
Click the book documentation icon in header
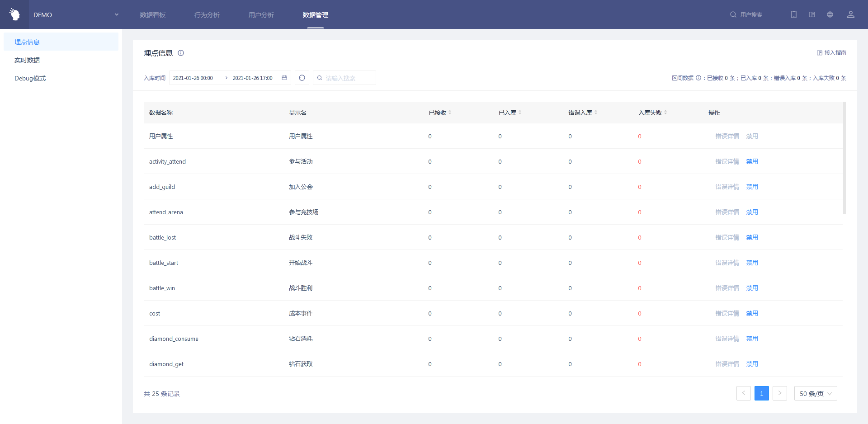[811, 14]
